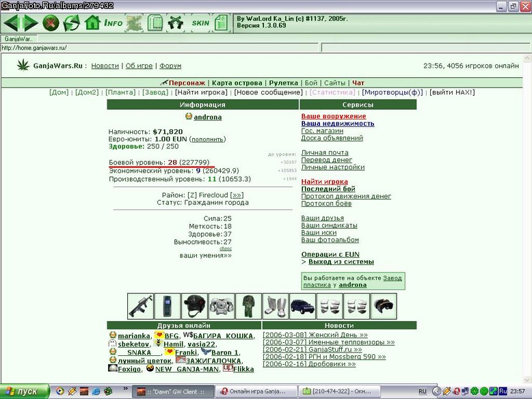Select the helmet equipment slot
532x399 pixels.
tap(194, 307)
